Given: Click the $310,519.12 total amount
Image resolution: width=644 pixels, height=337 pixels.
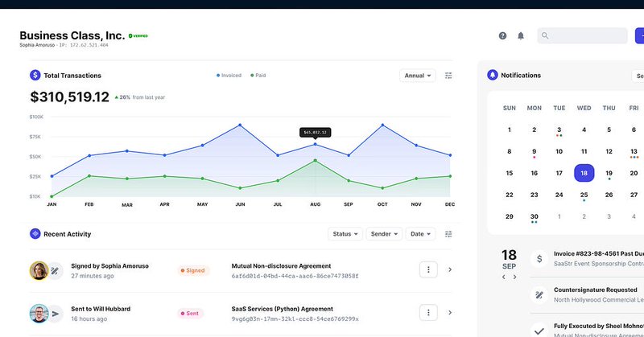Looking at the screenshot, I should [x=69, y=97].
